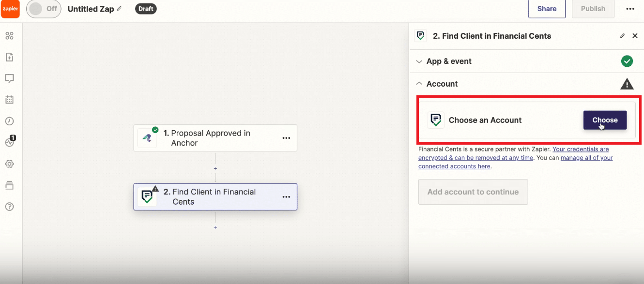
Task: Click the Financial Cents icon in panel header
Action: 421,36
